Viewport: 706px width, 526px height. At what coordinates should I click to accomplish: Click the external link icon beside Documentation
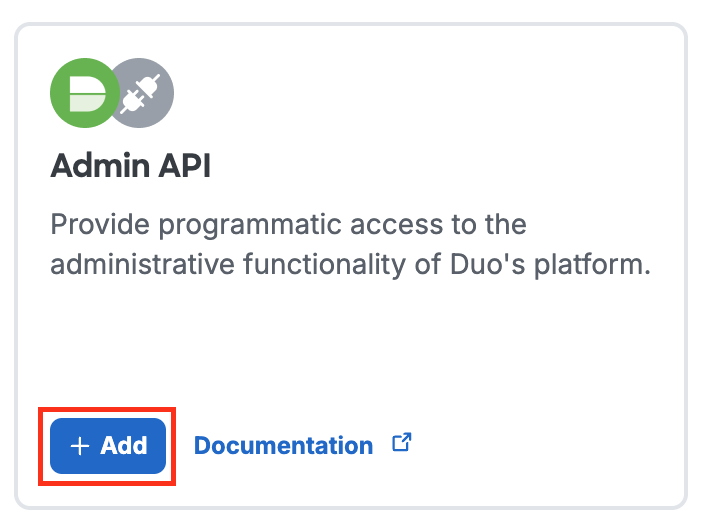click(x=402, y=442)
